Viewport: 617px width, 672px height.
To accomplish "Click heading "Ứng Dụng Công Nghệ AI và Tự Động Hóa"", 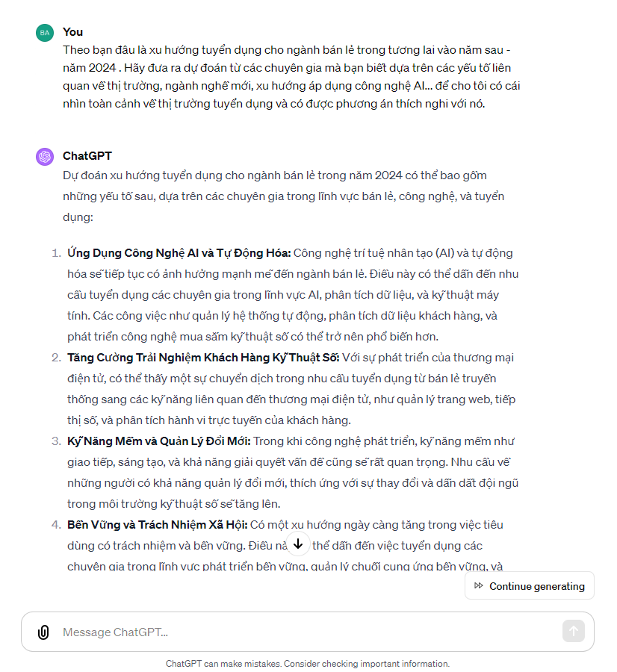I will (179, 253).
